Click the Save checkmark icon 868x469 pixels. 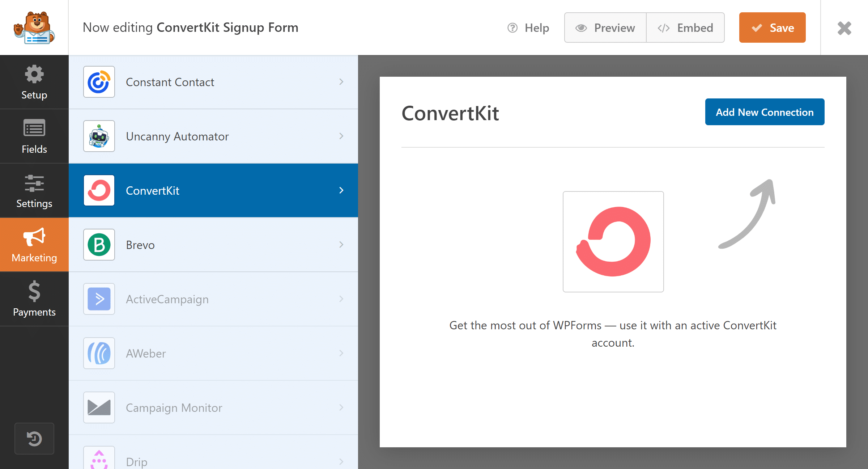pyautogui.click(x=757, y=28)
